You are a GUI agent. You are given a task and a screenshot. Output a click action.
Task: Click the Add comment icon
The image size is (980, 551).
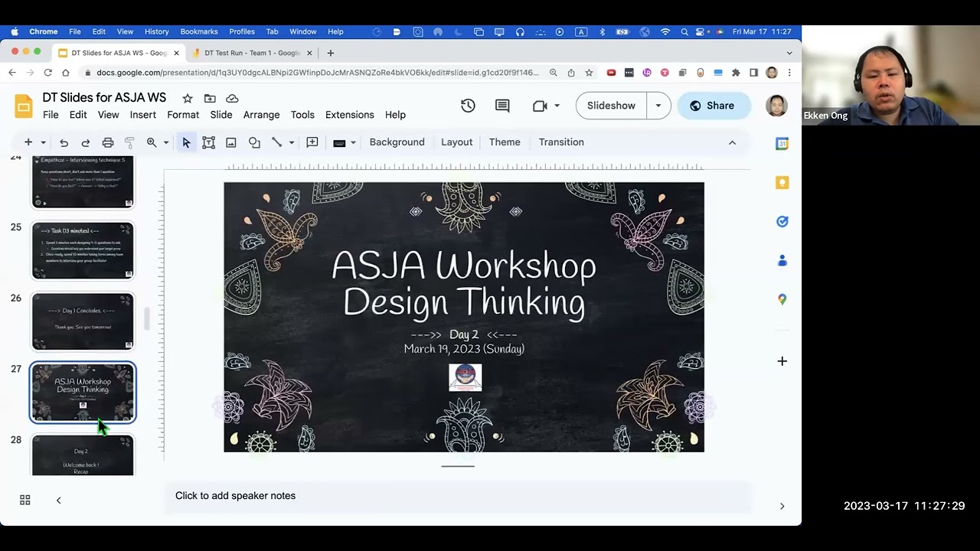pyautogui.click(x=312, y=142)
